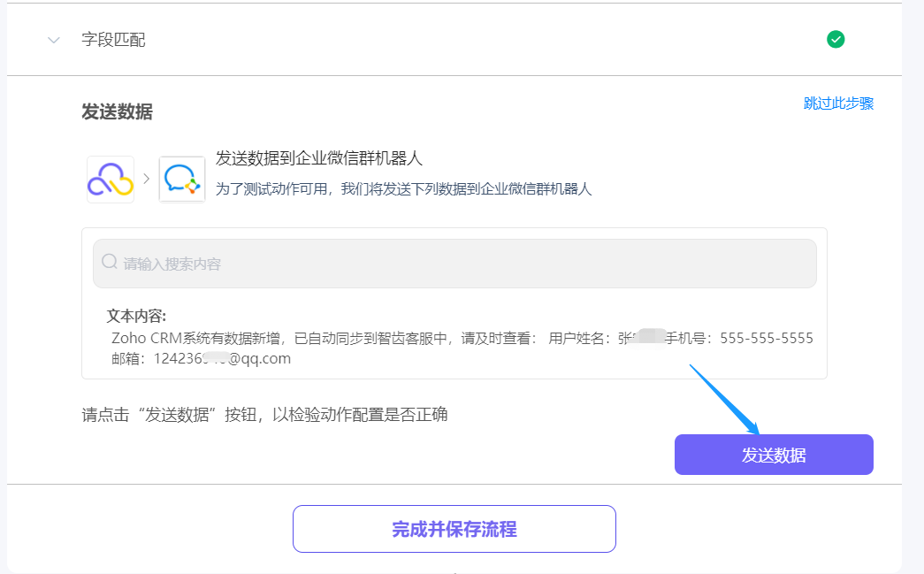Click the 企业微信群机器人 chat icon
This screenshot has height=574, width=924.
pyautogui.click(x=182, y=180)
